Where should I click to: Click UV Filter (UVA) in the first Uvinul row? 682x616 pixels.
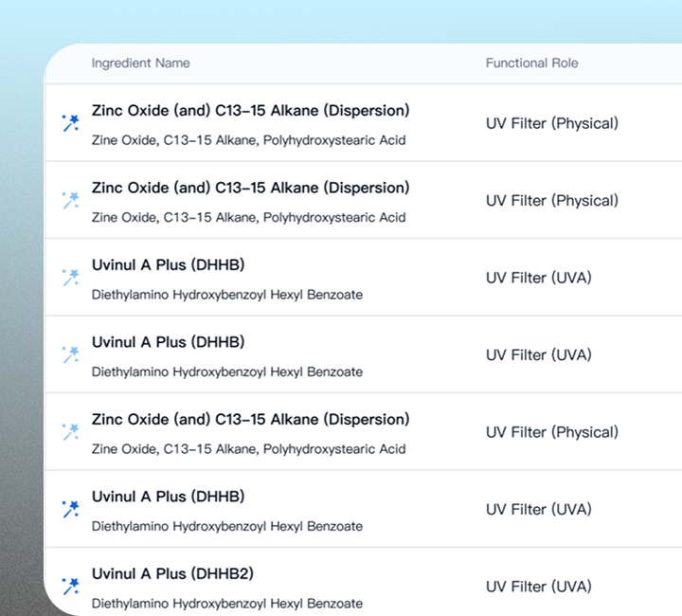coord(538,278)
